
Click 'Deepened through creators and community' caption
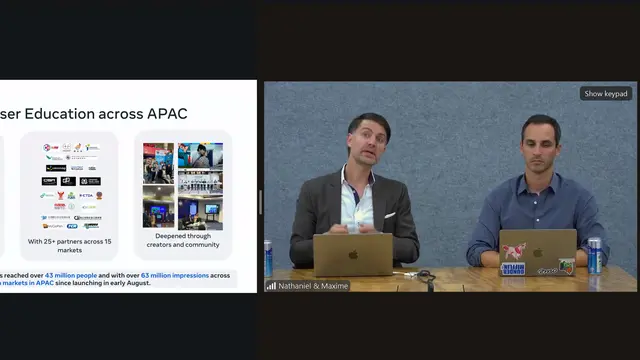pyautogui.click(x=183, y=240)
